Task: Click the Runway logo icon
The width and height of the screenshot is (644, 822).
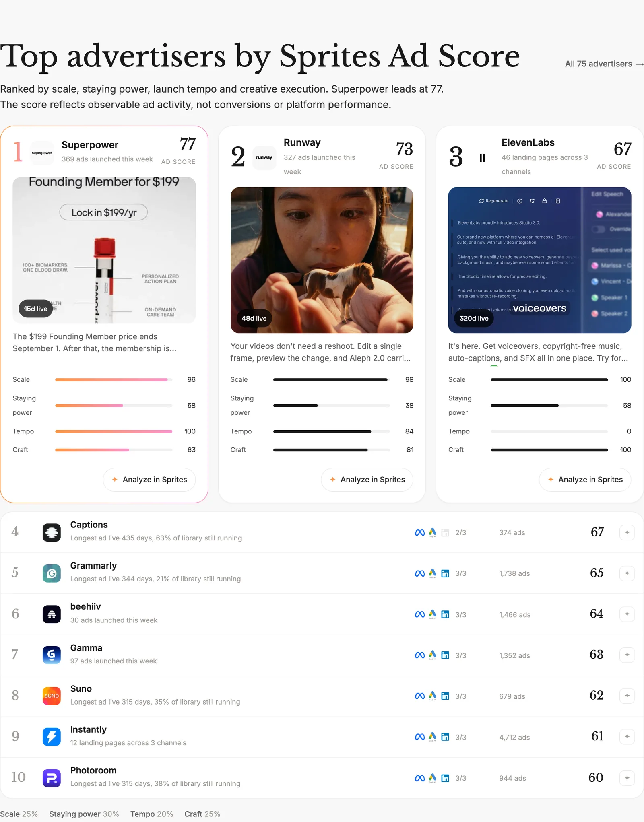Action: (264, 158)
